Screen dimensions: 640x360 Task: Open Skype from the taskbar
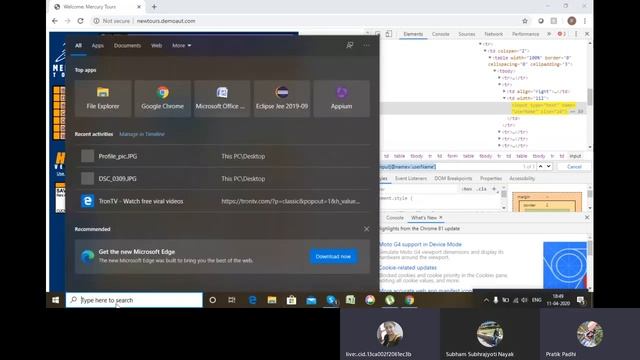(x=331, y=300)
